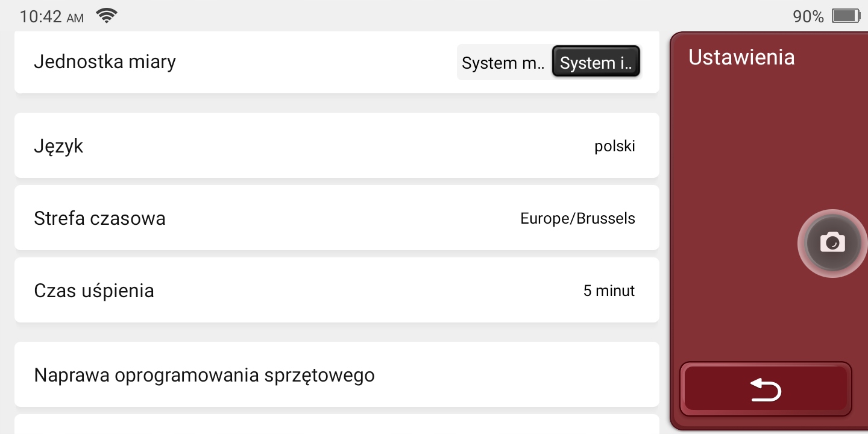The height and width of the screenshot is (434, 868).
Task: Tap the 10:42 AM clock
Action: pos(51,17)
